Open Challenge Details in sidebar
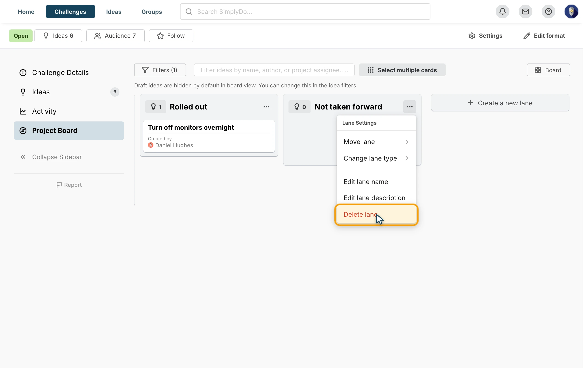The image size is (588, 368). pyautogui.click(x=69, y=72)
